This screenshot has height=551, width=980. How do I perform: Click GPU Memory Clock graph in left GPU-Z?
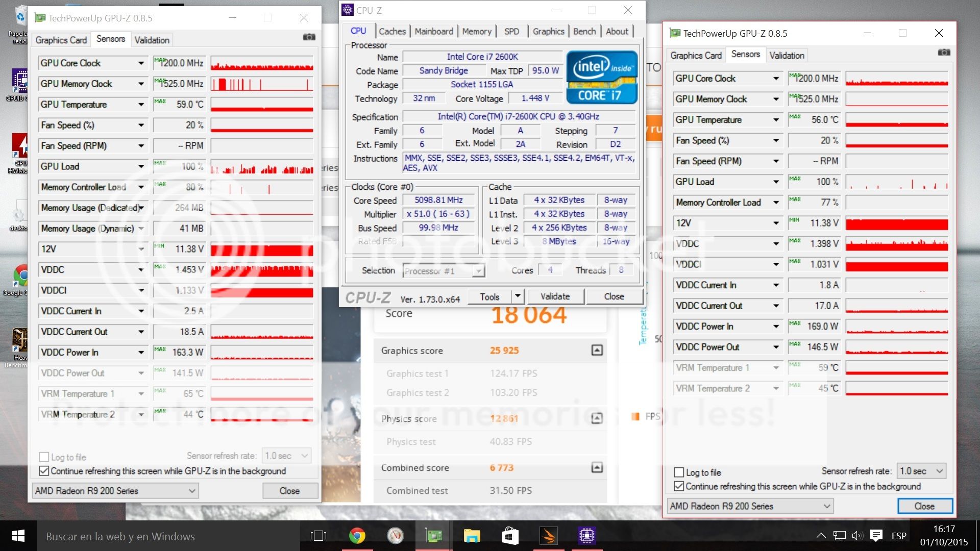[262, 84]
